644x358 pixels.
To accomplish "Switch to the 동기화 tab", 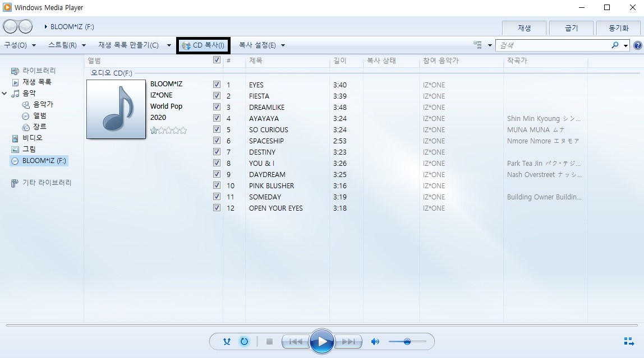I will (619, 28).
